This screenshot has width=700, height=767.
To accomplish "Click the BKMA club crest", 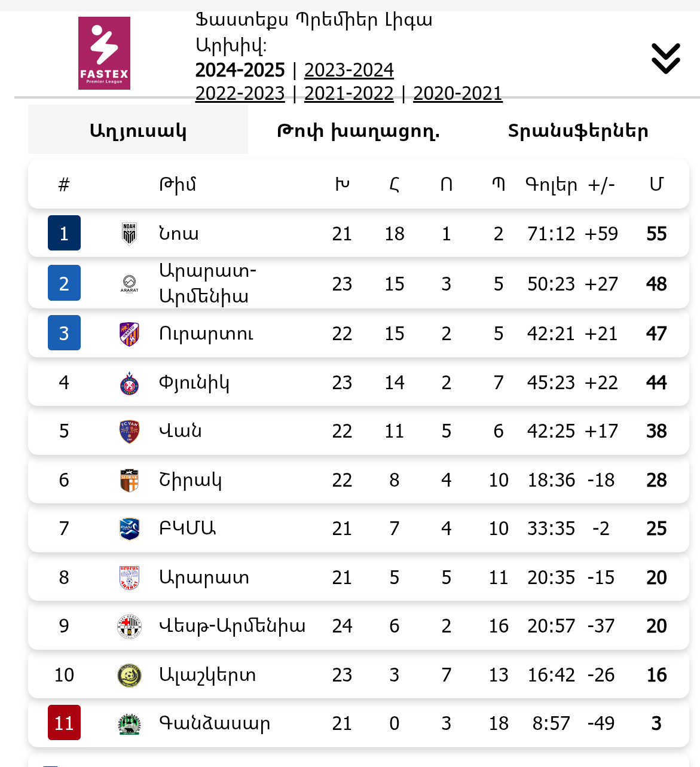I will pyautogui.click(x=129, y=529).
